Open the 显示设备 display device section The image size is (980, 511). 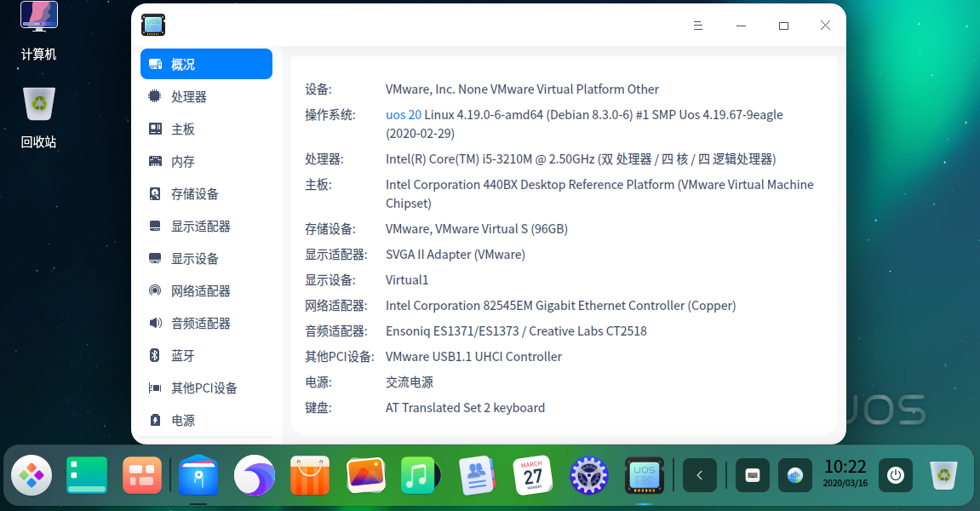coord(206,258)
